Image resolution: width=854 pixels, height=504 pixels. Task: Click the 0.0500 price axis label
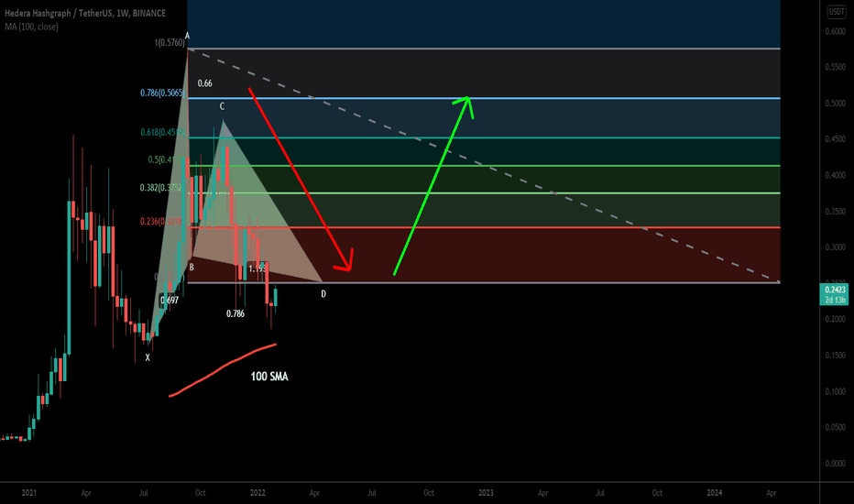point(835,427)
